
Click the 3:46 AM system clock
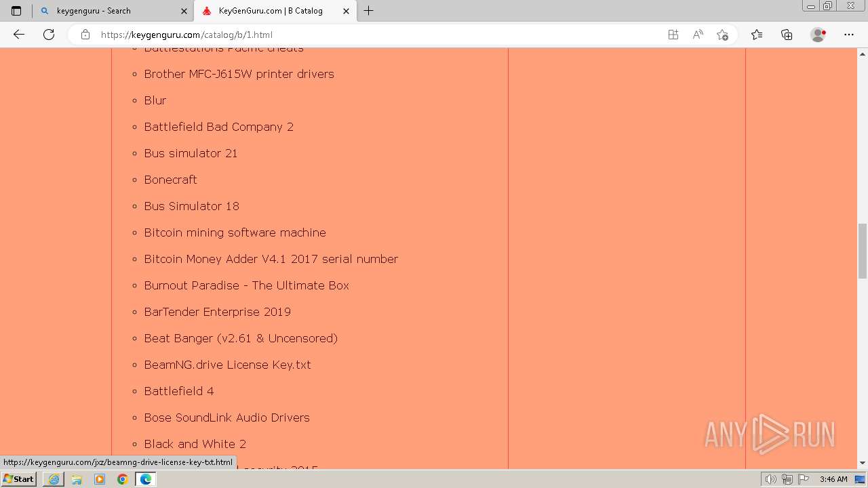click(833, 479)
